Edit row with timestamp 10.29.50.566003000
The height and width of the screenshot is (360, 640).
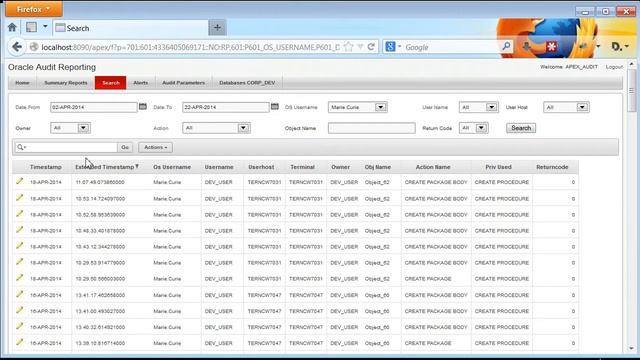19,278
